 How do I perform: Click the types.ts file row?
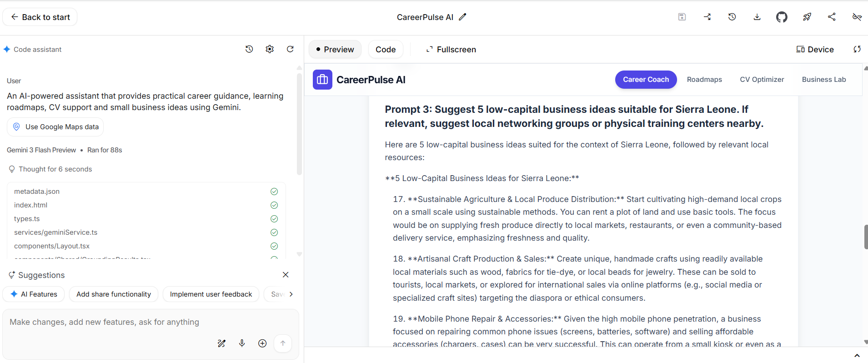point(146,219)
